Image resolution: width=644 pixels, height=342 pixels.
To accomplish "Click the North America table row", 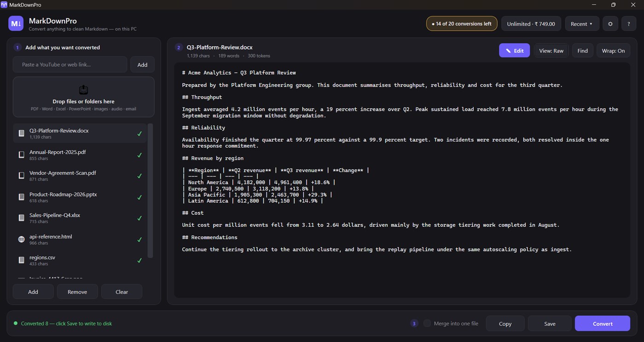I will pyautogui.click(x=259, y=182).
